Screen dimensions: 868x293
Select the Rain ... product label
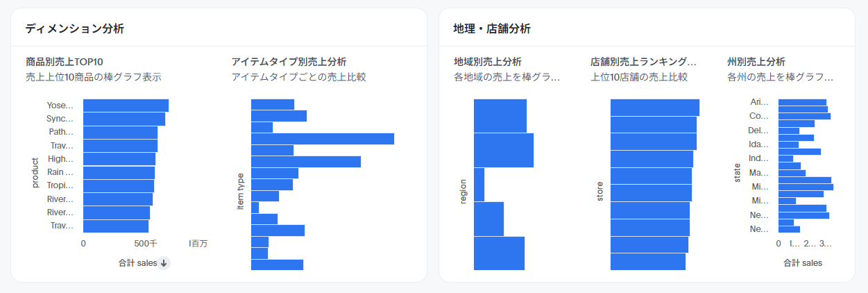coord(60,171)
